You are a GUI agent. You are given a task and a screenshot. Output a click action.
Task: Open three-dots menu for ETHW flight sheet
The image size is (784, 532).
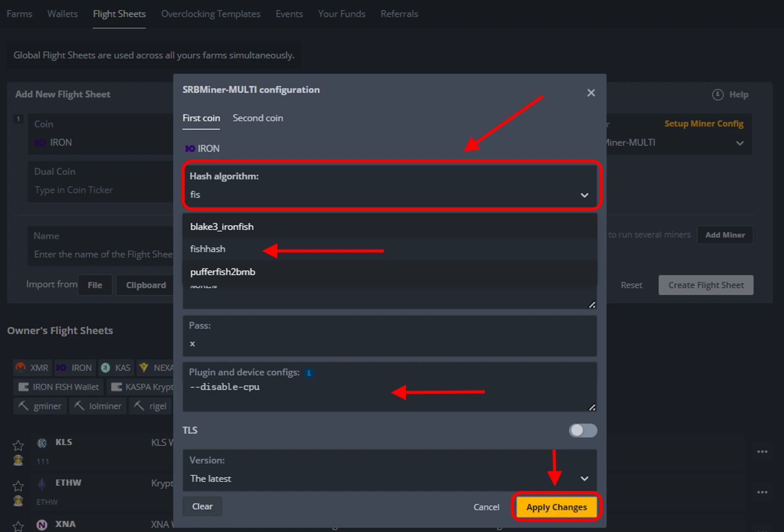point(762,492)
